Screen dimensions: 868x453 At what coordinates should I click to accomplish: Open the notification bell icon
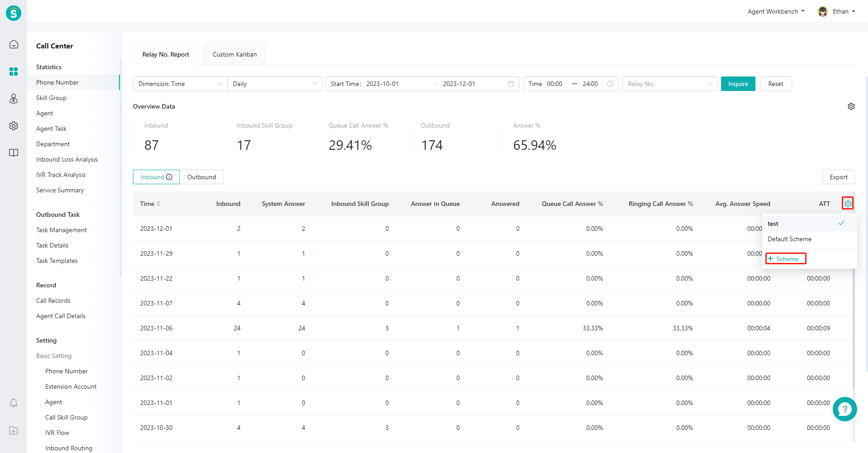(14, 403)
